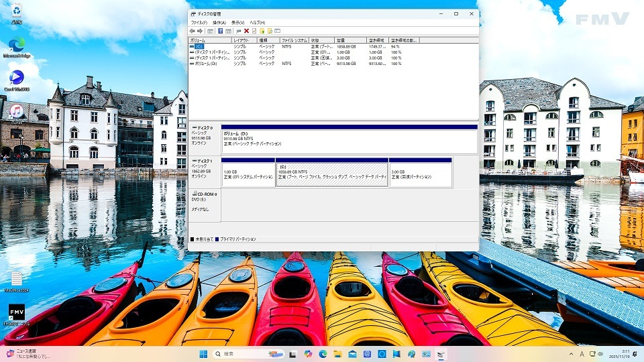Click the Back arrow in Disk Management toolbar

click(x=193, y=31)
